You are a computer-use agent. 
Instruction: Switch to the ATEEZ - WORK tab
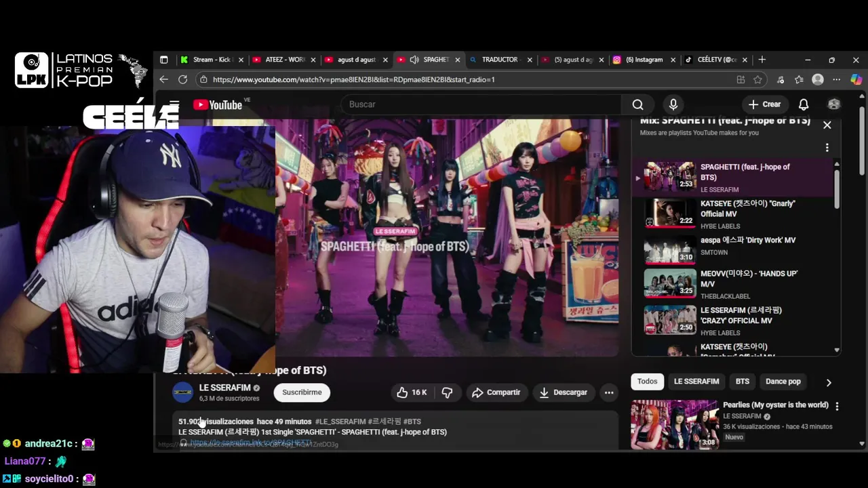pos(283,60)
